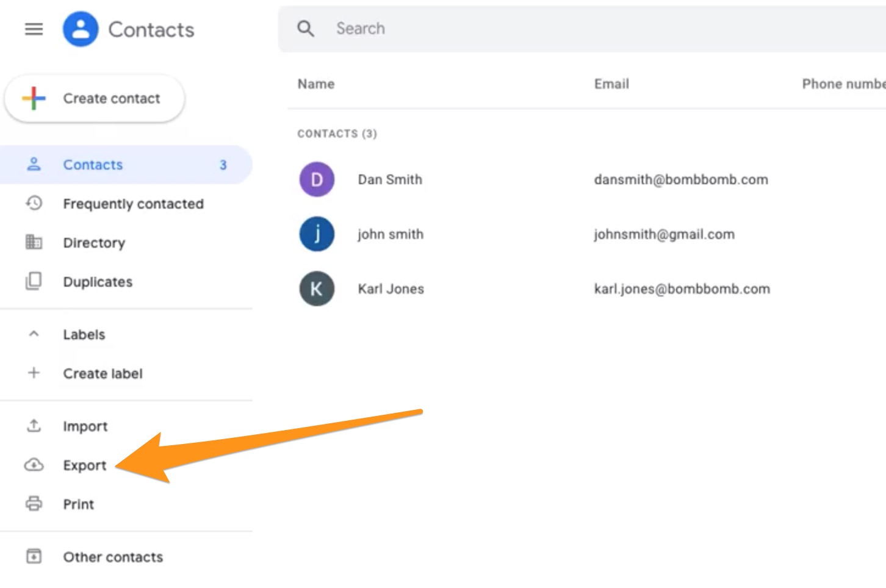Click the magnifying glass search icon
Image resolution: width=886 pixels, height=588 pixels.
tap(306, 28)
